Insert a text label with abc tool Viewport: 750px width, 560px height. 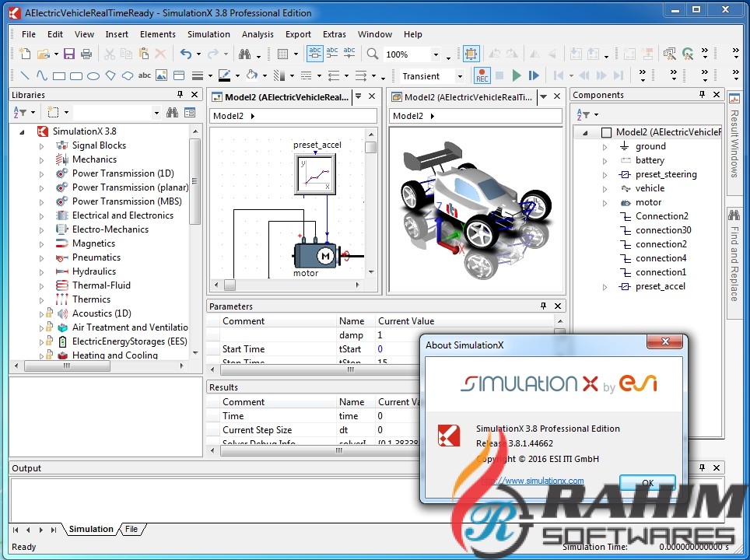pos(145,75)
